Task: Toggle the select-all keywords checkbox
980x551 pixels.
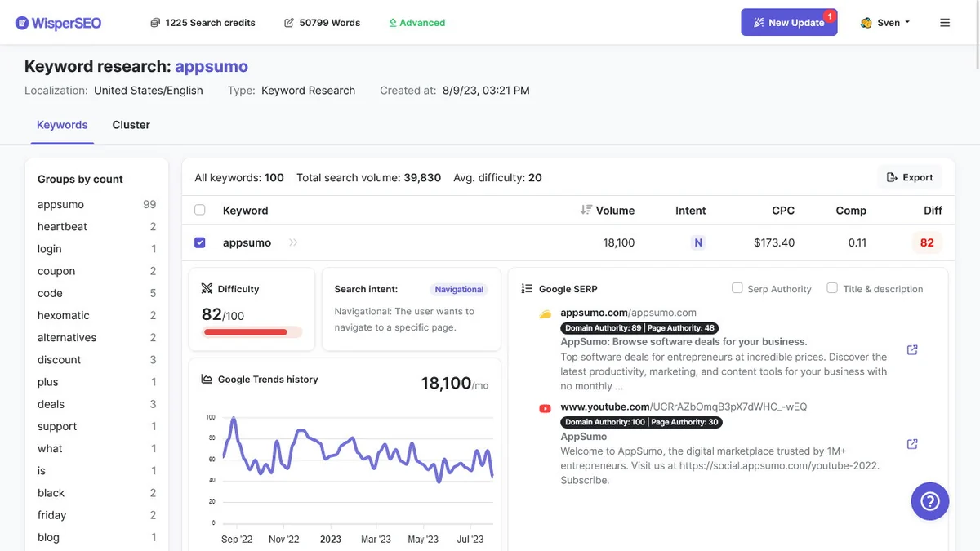Action: point(200,210)
